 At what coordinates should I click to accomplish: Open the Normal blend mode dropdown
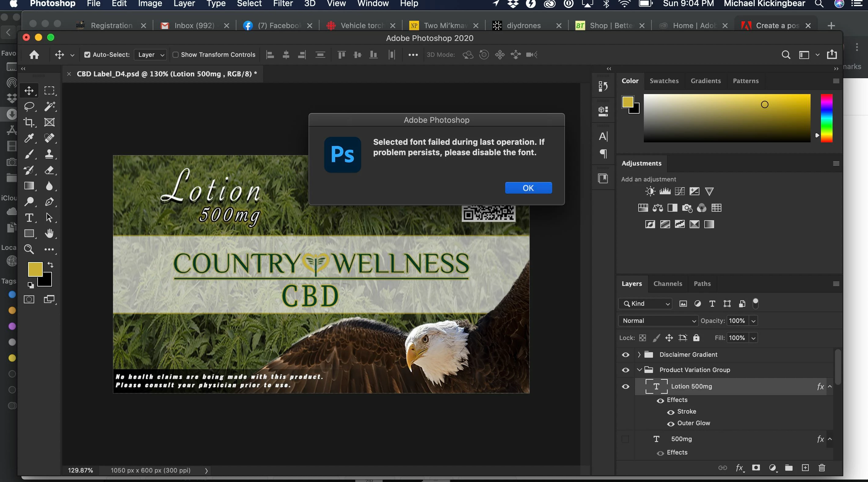pyautogui.click(x=658, y=320)
